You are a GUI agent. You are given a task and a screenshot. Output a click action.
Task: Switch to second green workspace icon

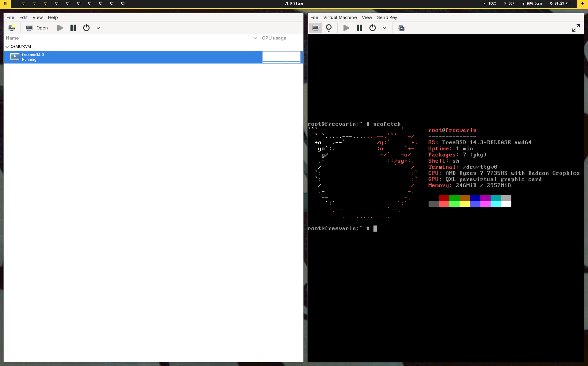[x=35, y=4]
